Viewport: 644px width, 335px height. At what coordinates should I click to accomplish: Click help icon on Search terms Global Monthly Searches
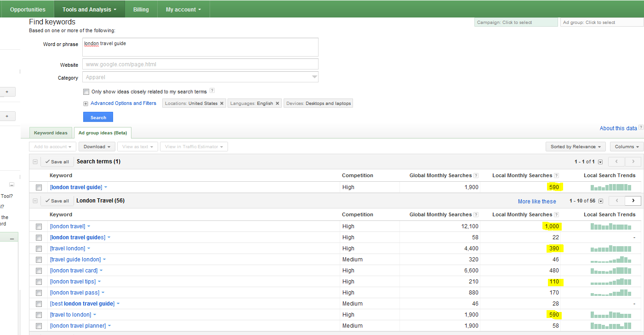click(x=476, y=175)
